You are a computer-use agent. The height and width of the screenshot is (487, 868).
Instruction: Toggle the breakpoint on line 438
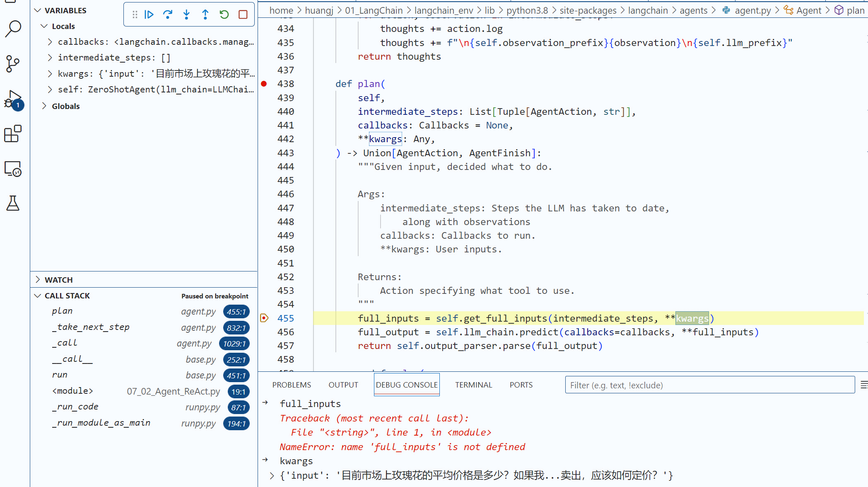pyautogui.click(x=264, y=84)
